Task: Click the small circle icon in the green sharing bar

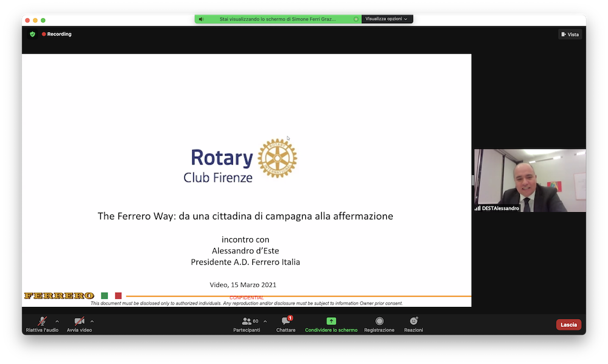Action: 356,19
